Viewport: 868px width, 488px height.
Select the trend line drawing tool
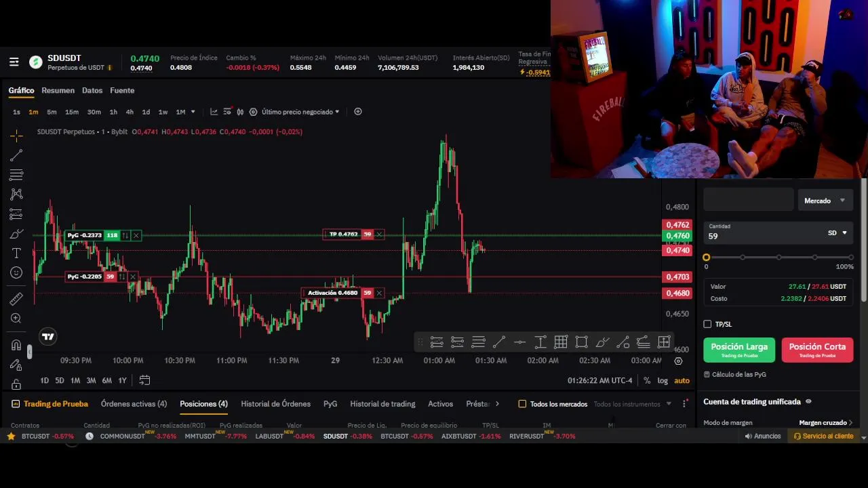pyautogui.click(x=16, y=155)
